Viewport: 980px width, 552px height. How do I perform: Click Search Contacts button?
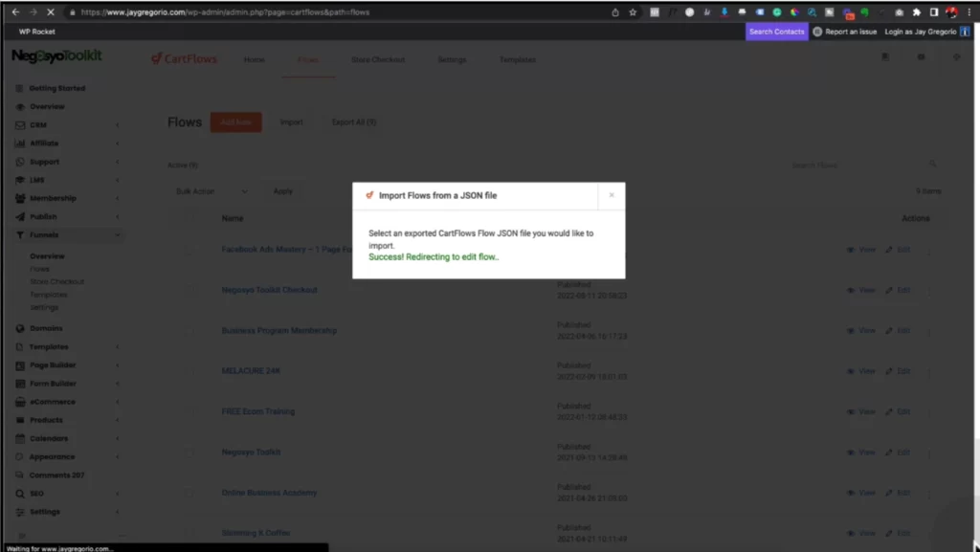776,32
